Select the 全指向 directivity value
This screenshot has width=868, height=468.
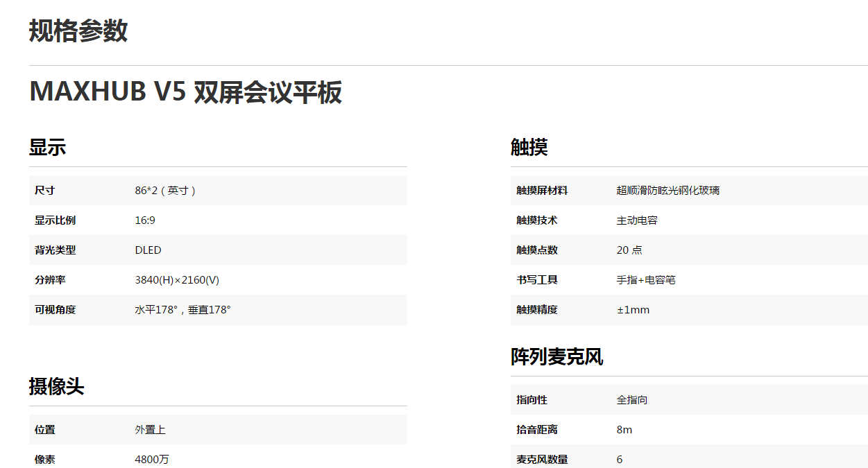tap(631, 400)
